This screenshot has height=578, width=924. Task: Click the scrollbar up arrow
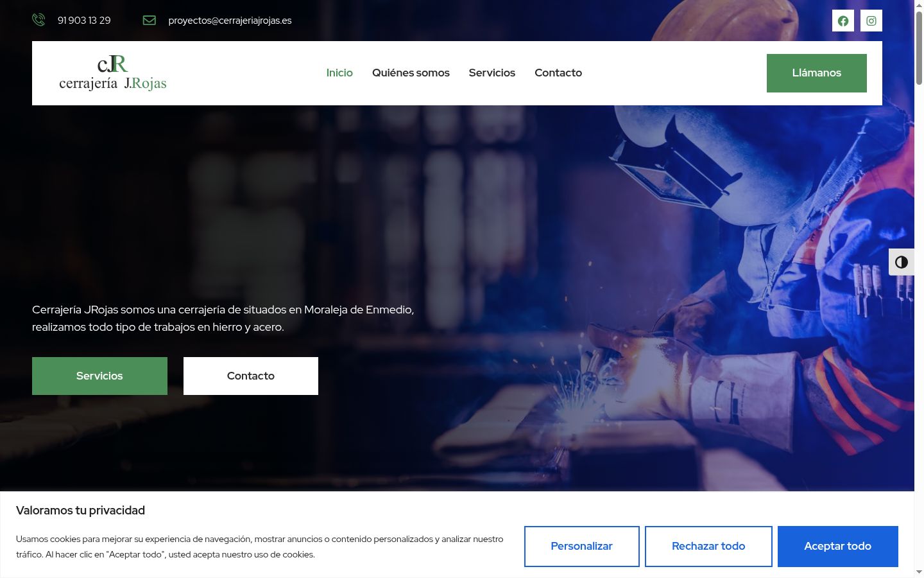click(x=919, y=4)
